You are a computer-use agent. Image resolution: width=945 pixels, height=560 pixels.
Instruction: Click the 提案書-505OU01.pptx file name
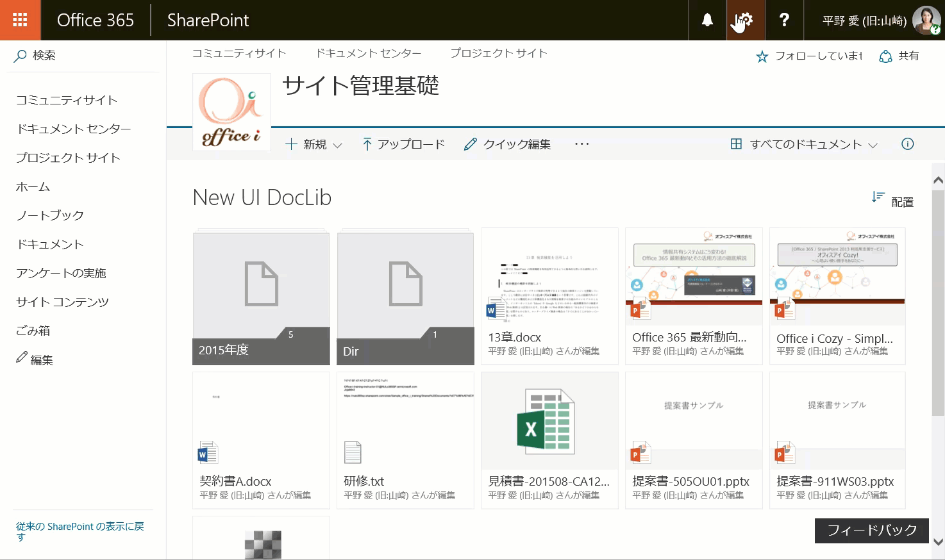click(x=690, y=481)
